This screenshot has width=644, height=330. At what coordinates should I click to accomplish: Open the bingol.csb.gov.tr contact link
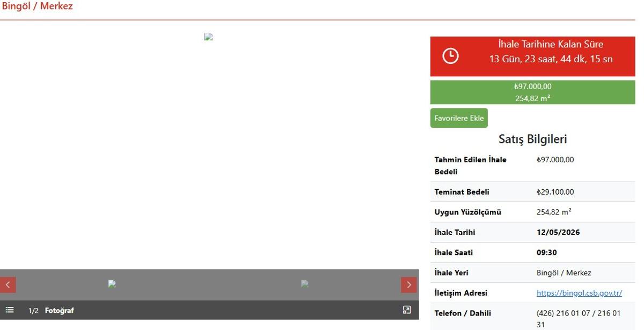coord(579,293)
